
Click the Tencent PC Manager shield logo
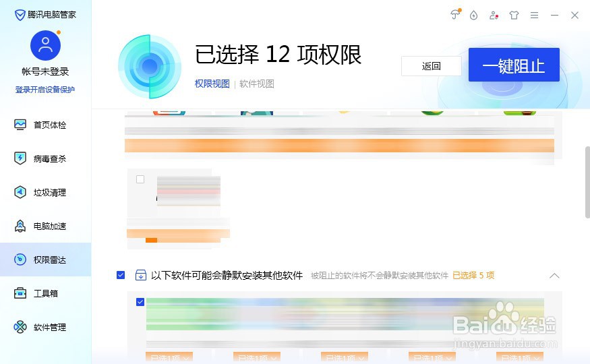(20, 15)
